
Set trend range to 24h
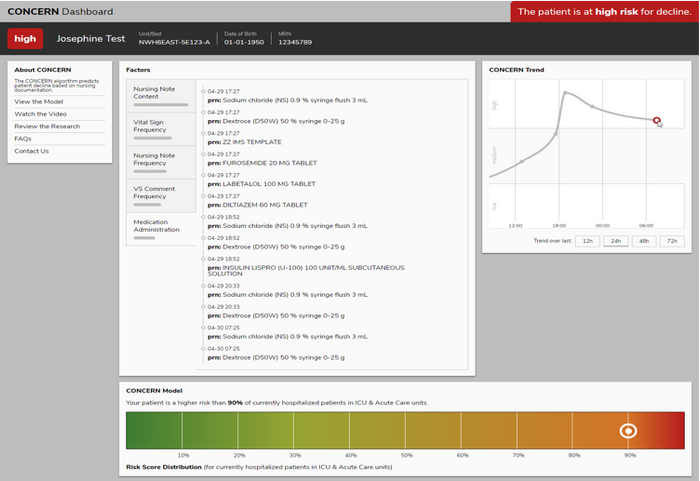click(616, 241)
